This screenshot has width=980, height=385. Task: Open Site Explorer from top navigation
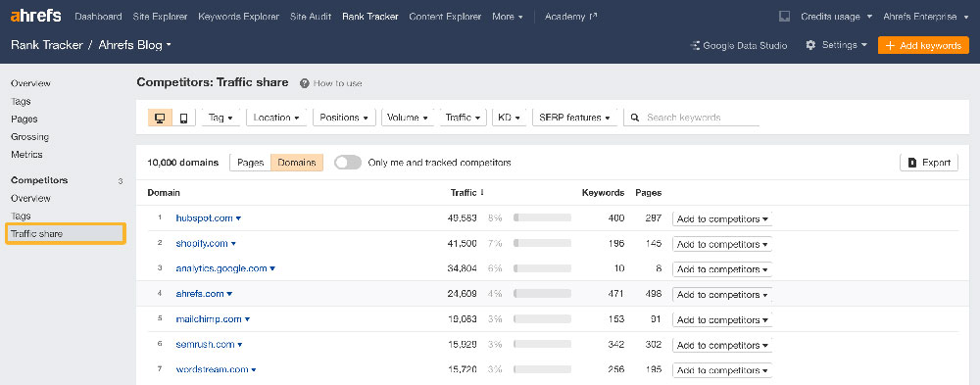[x=160, y=17]
